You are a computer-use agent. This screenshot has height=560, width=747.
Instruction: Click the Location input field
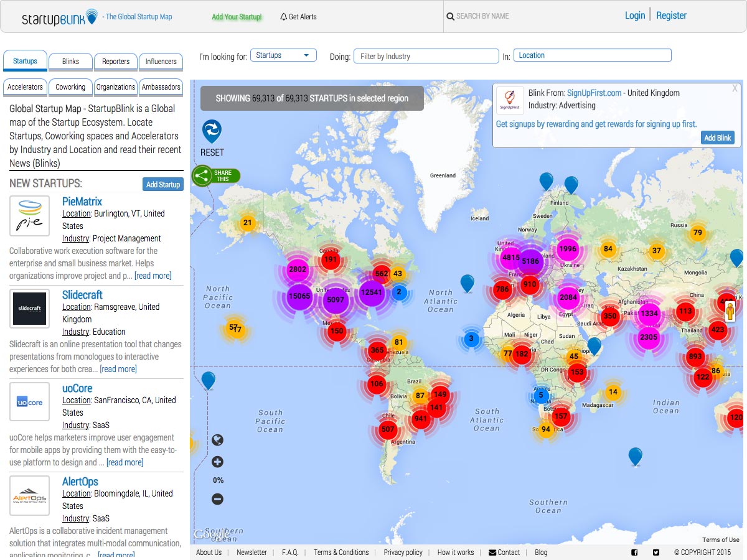click(593, 55)
